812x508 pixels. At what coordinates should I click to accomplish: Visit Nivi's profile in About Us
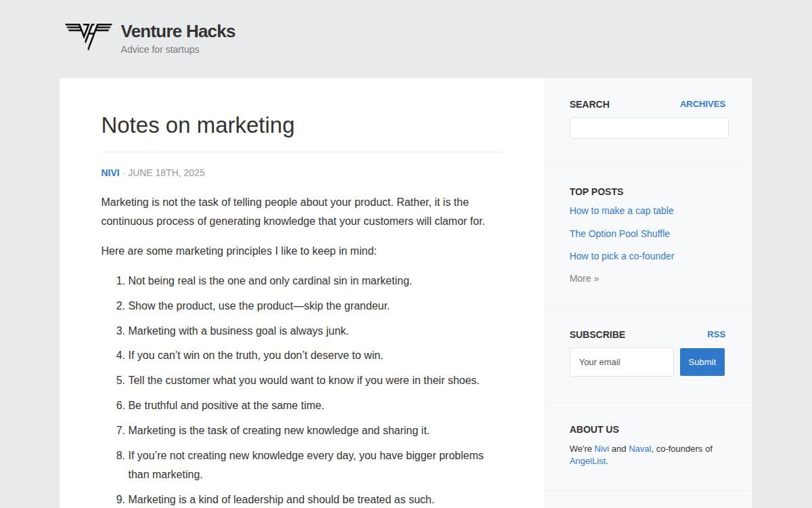tap(602, 448)
